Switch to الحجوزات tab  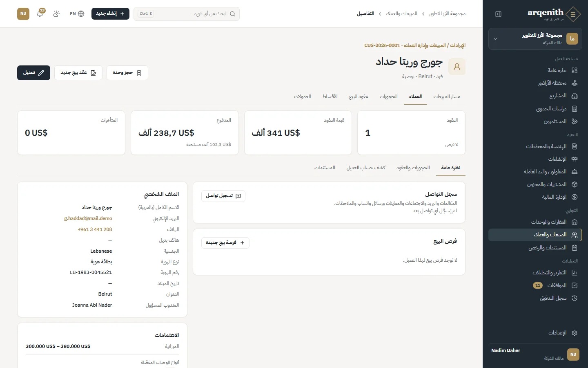[x=388, y=97]
